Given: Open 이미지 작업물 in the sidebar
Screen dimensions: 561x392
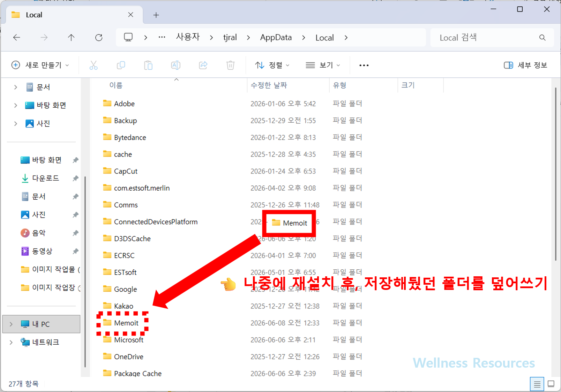Looking at the screenshot, I should point(50,269).
